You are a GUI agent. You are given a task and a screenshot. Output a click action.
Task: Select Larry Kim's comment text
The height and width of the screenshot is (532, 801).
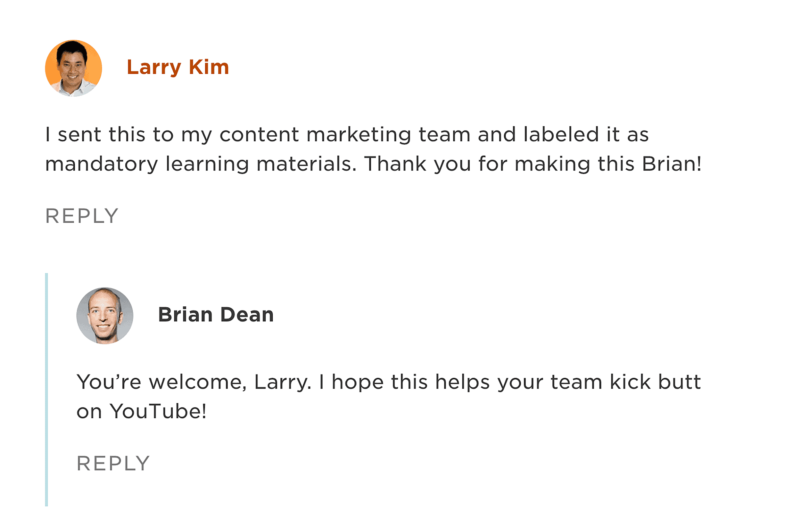coord(374,149)
